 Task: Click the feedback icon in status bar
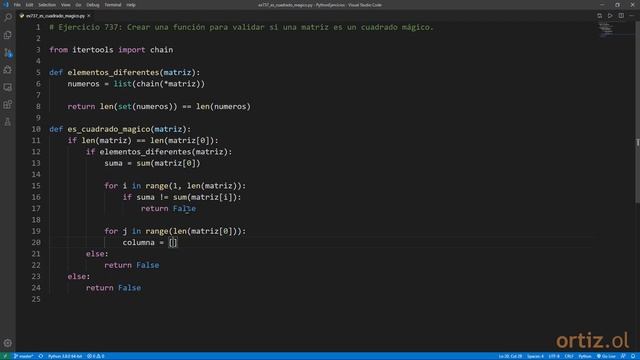coord(623,356)
